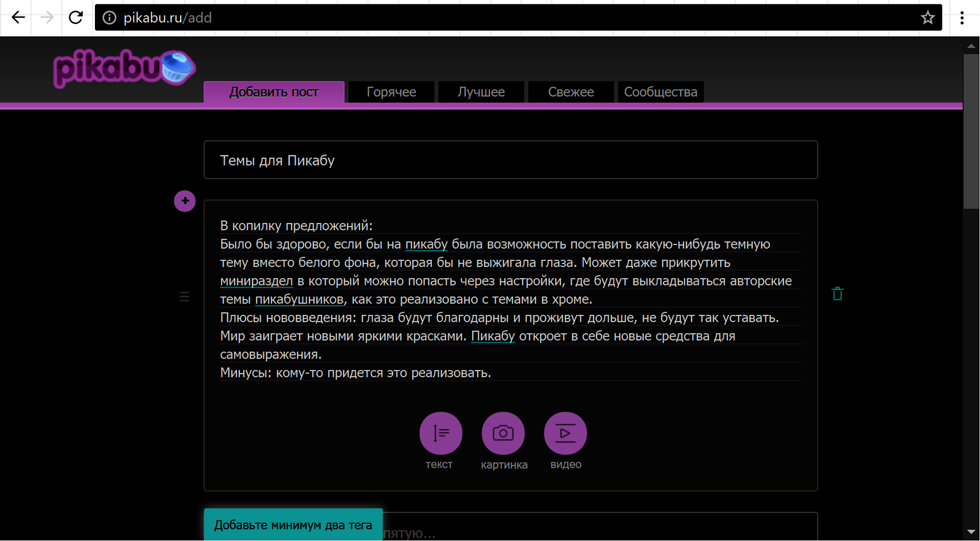
Task: Click the browser forward arrow
Action: tap(47, 18)
